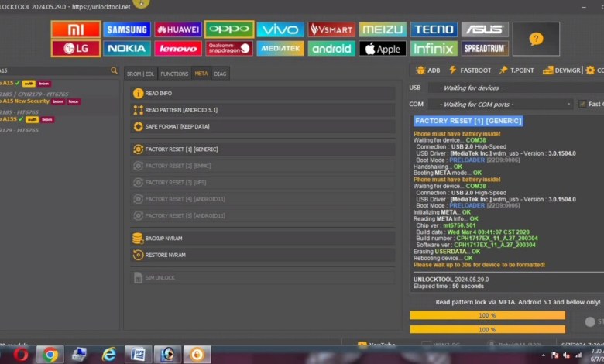604x364 pixels.
Task: Click the question mark help icon
Action: click(536, 39)
